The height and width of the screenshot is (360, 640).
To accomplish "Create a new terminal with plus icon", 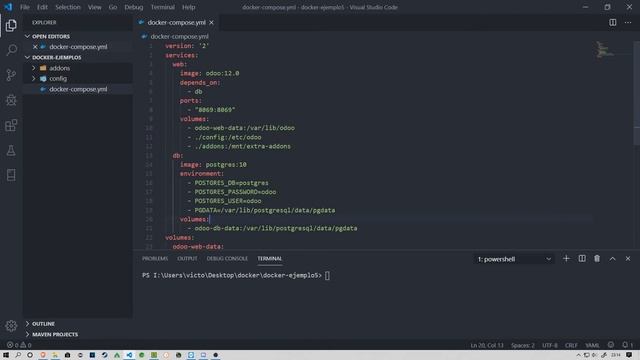I will [566, 259].
